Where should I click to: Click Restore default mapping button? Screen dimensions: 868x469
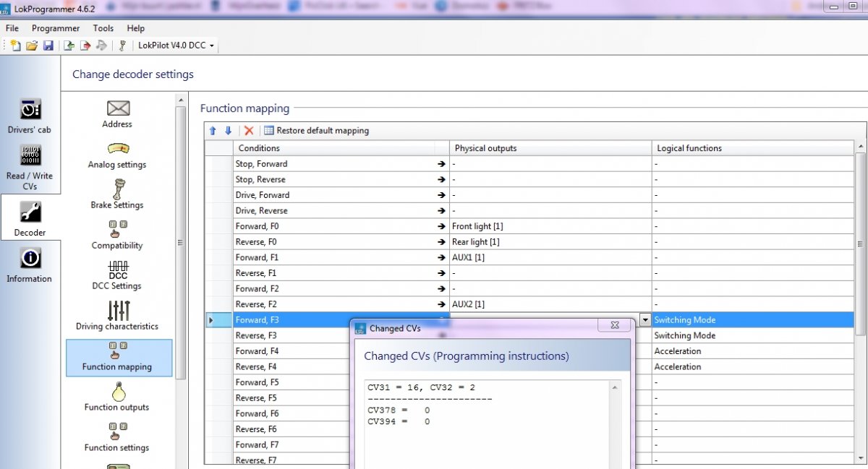316,131
